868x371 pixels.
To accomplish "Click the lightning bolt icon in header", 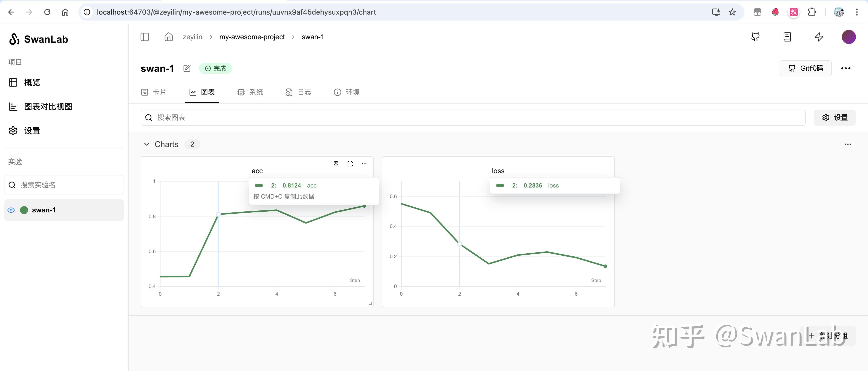I will [819, 37].
